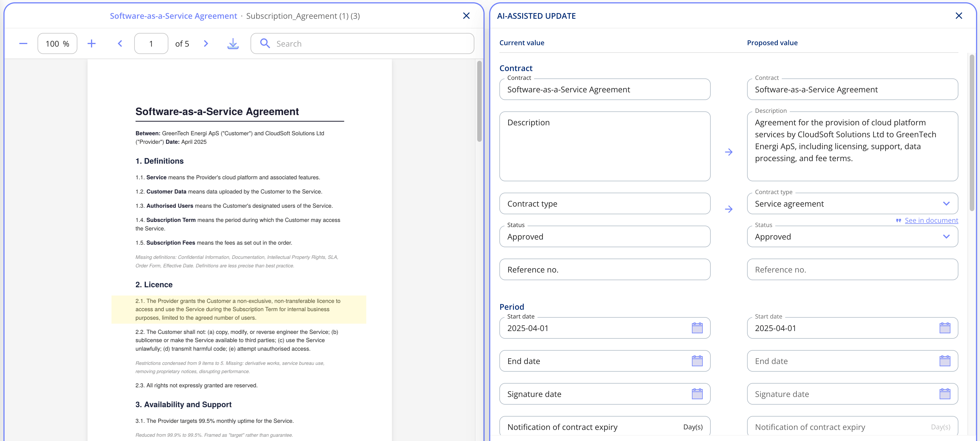This screenshot has width=980, height=441.
Task: Go to next page arrow
Action: pos(206,43)
